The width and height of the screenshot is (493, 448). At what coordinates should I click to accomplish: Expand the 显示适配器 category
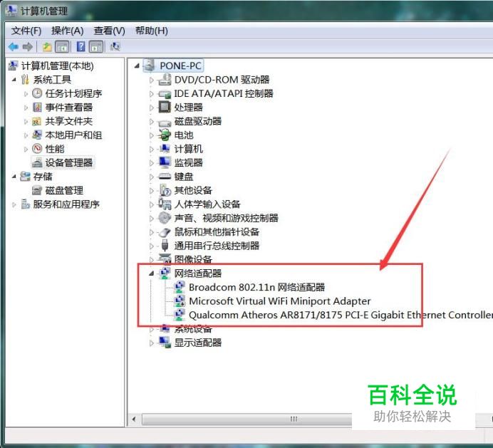tap(152, 343)
